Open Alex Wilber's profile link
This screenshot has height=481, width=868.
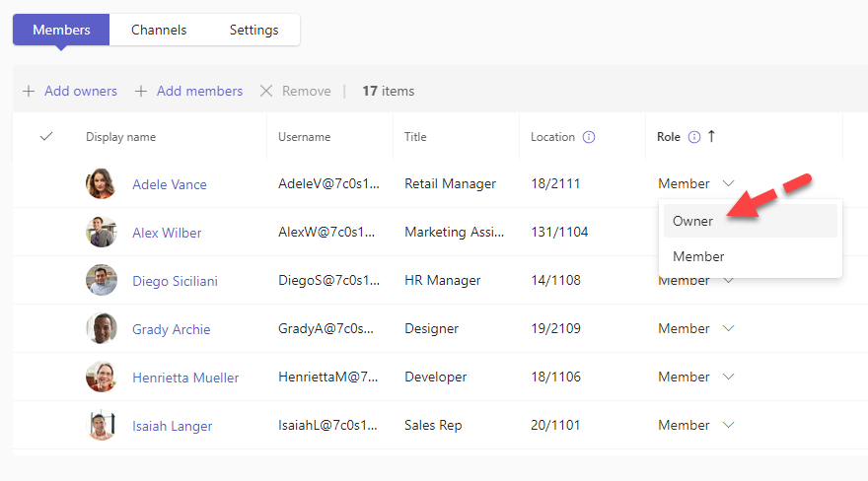[x=167, y=233]
